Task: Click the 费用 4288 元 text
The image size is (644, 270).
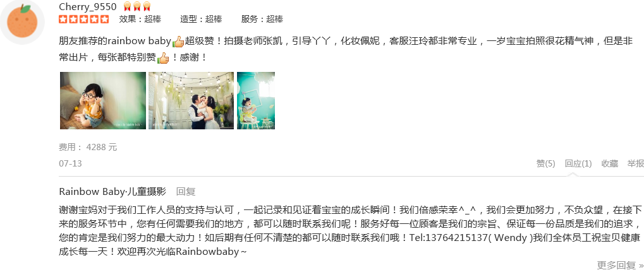Action: coord(88,147)
